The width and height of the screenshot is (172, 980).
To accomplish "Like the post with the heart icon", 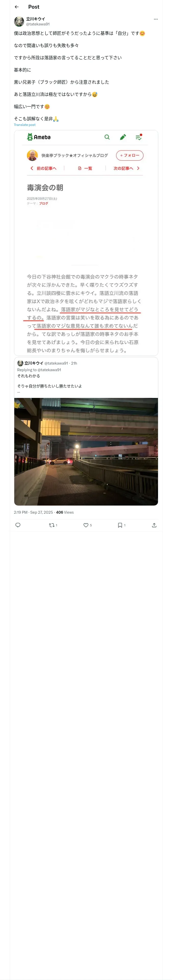I will click(x=87, y=525).
